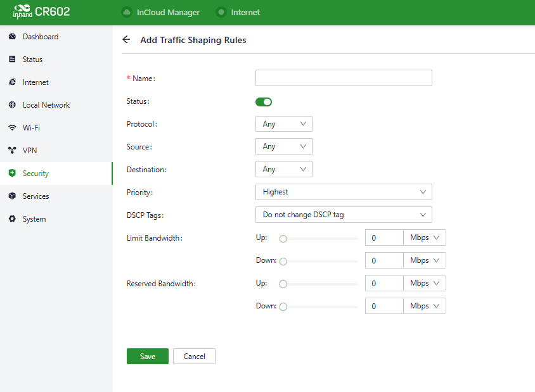Open the Destination dropdown
Screen dimensions: 535x392
pyautogui.click(x=283, y=170)
